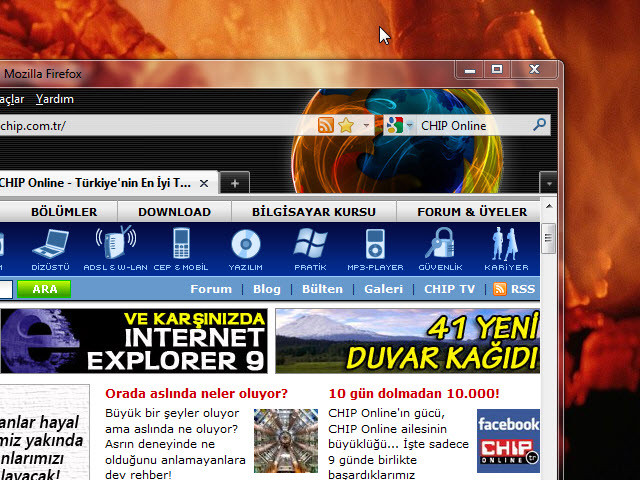Open the 41 Yeni Duvar Kağıdı banner

tap(407, 341)
